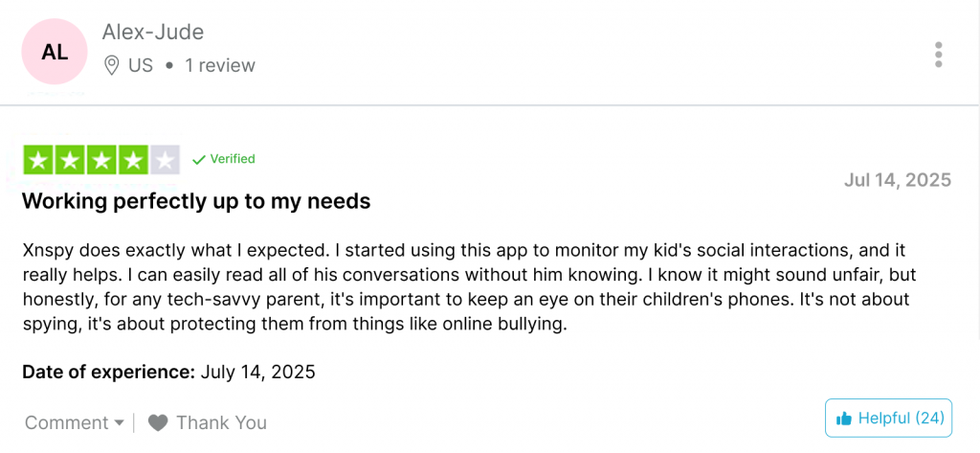Click the review title Working perfectly up to my needs

pos(196,201)
